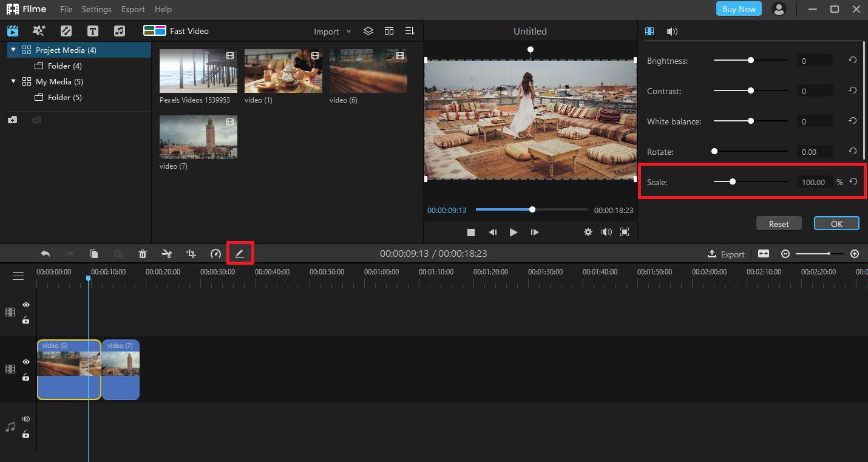Switch to the audio properties tab
The image size is (868, 462).
pyautogui.click(x=672, y=32)
